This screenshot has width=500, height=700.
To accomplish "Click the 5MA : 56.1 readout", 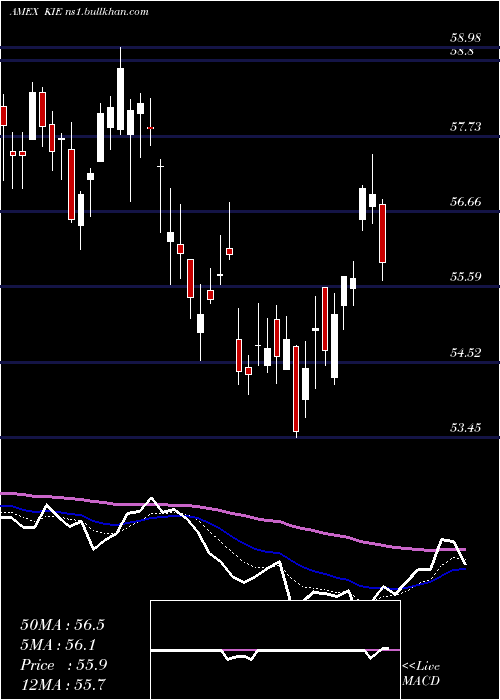I will tap(58, 645).
